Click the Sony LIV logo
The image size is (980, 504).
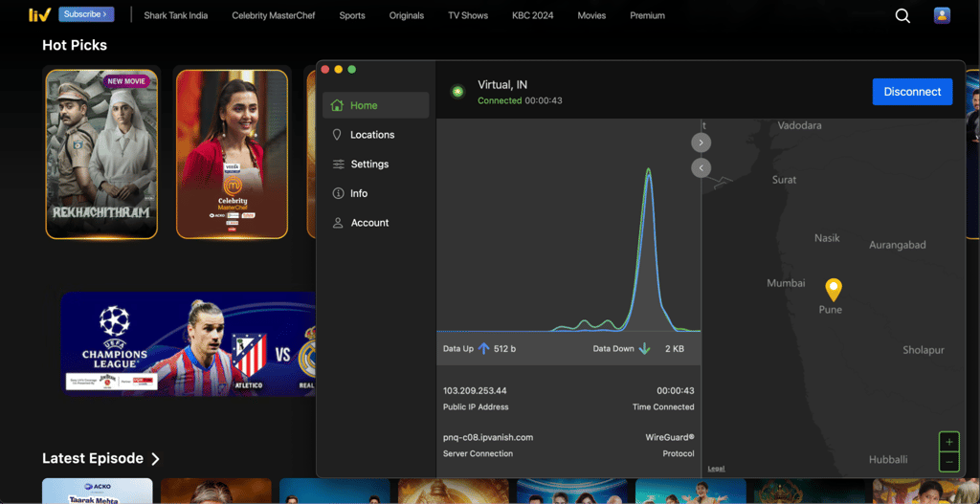[39, 14]
